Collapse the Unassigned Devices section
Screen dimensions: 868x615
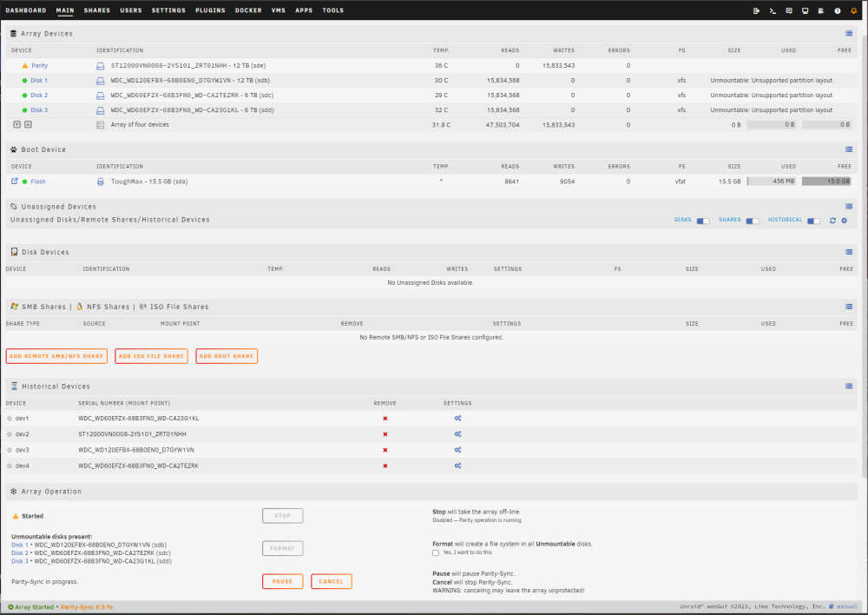tap(849, 207)
